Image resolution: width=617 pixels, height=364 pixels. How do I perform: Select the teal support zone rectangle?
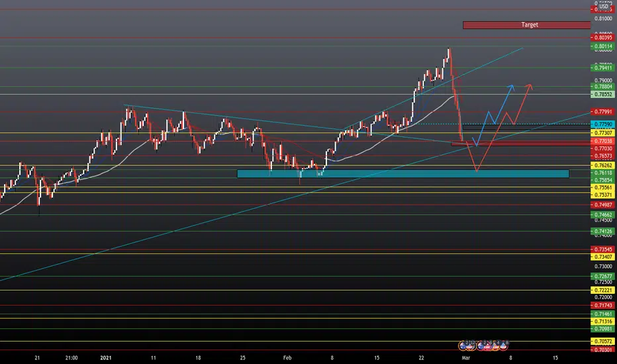point(403,173)
